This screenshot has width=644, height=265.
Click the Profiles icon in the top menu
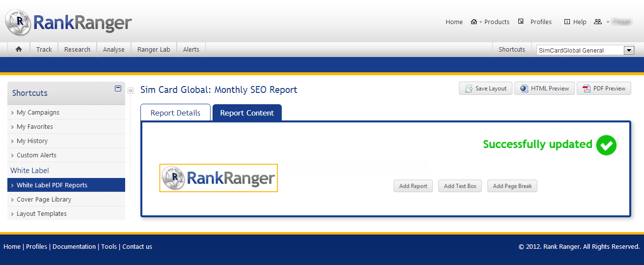click(x=521, y=21)
